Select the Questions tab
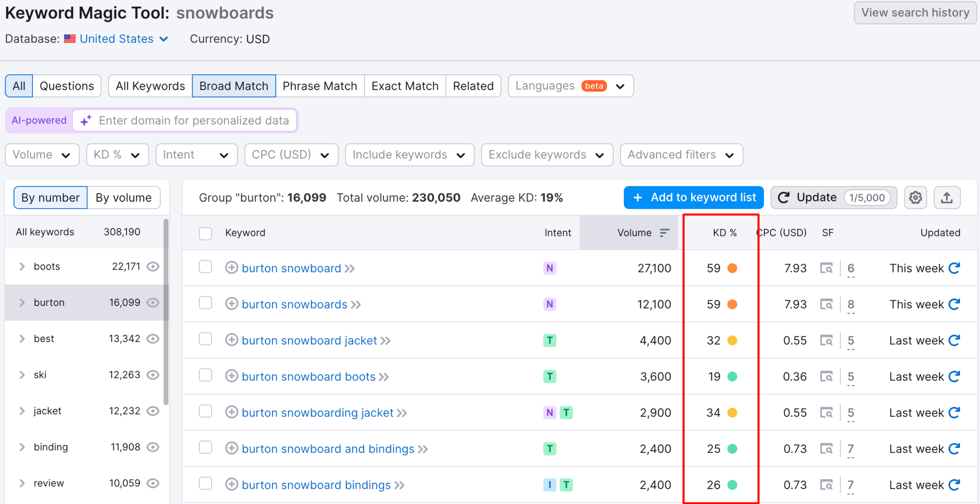Screen dimensions: 980x504 tap(66, 86)
